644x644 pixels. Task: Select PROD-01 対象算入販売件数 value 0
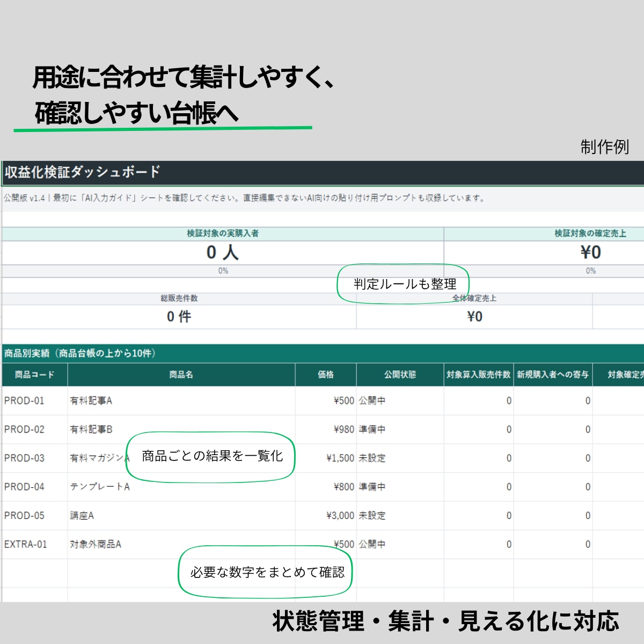pos(479,401)
